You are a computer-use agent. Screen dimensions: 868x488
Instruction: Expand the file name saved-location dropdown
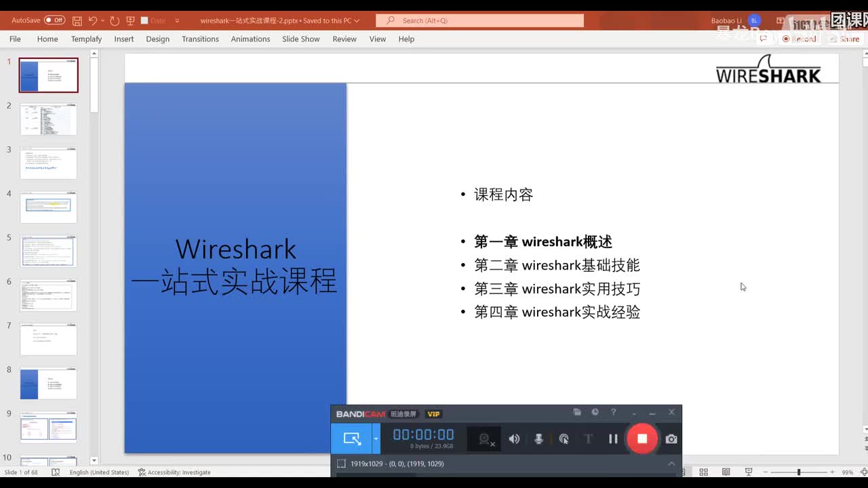[x=357, y=20]
